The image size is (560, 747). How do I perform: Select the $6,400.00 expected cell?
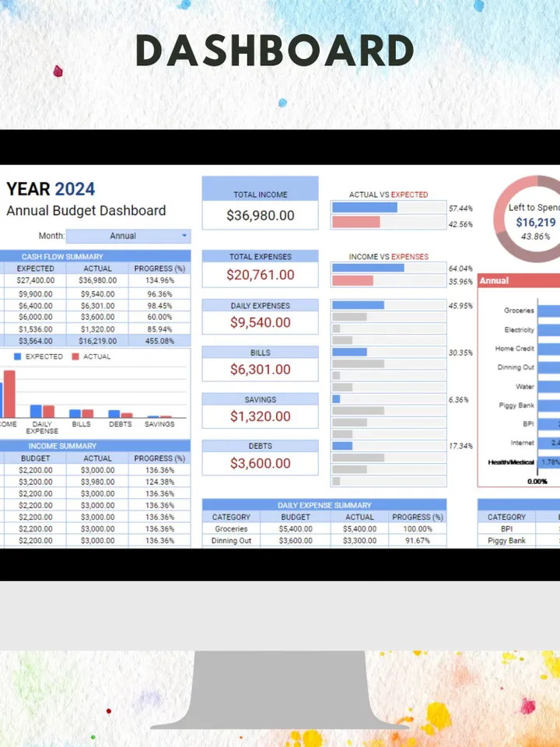click(x=36, y=306)
